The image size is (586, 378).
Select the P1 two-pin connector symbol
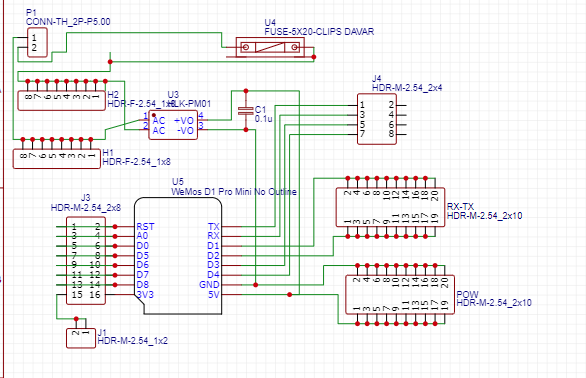[37, 42]
